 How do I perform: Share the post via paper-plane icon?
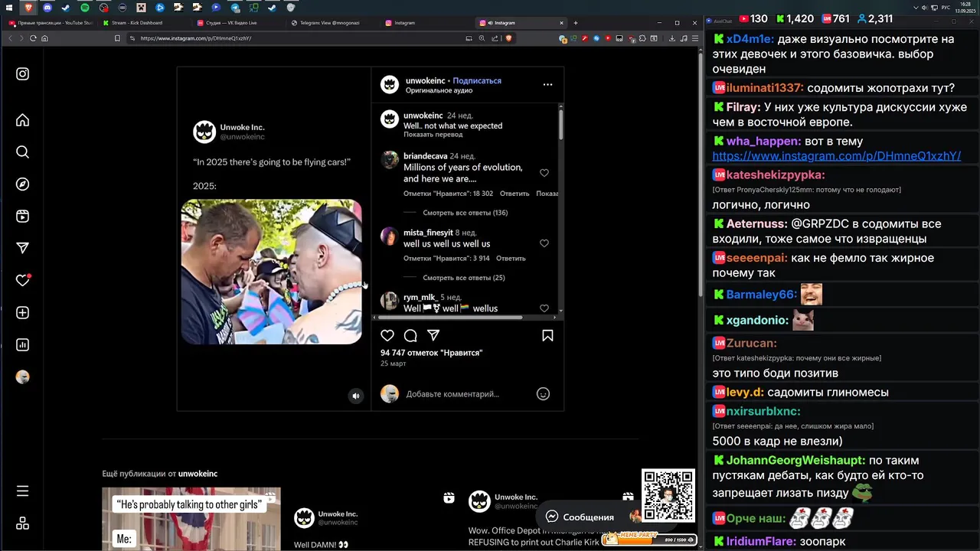pos(433,335)
